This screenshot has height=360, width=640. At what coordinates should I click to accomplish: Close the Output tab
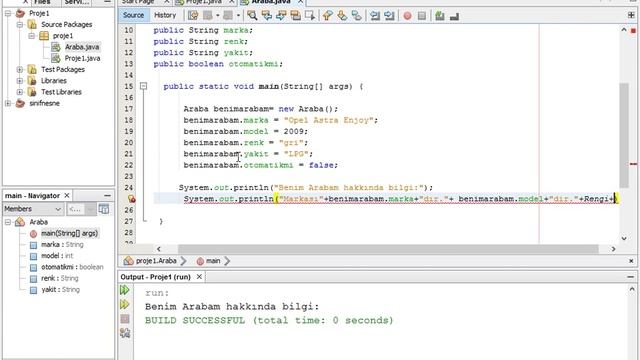tap(199, 277)
